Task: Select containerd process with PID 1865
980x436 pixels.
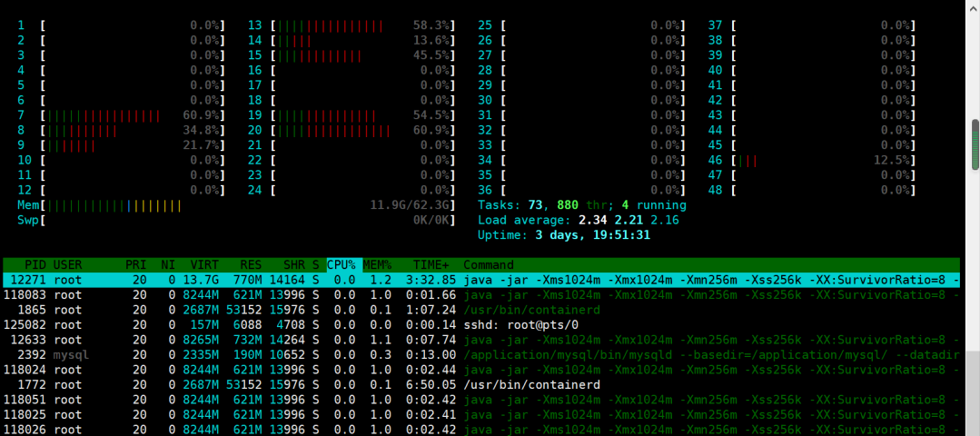Action: click(x=481, y=310)
